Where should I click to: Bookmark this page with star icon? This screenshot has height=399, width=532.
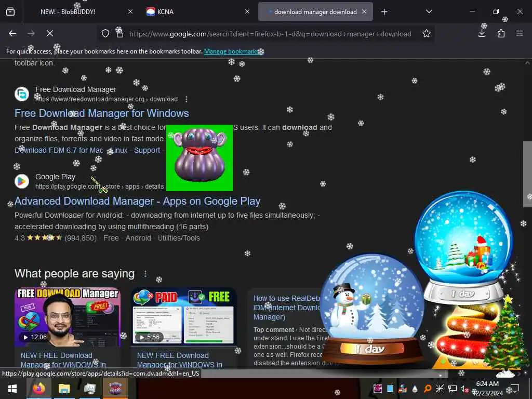pos(427,33)
